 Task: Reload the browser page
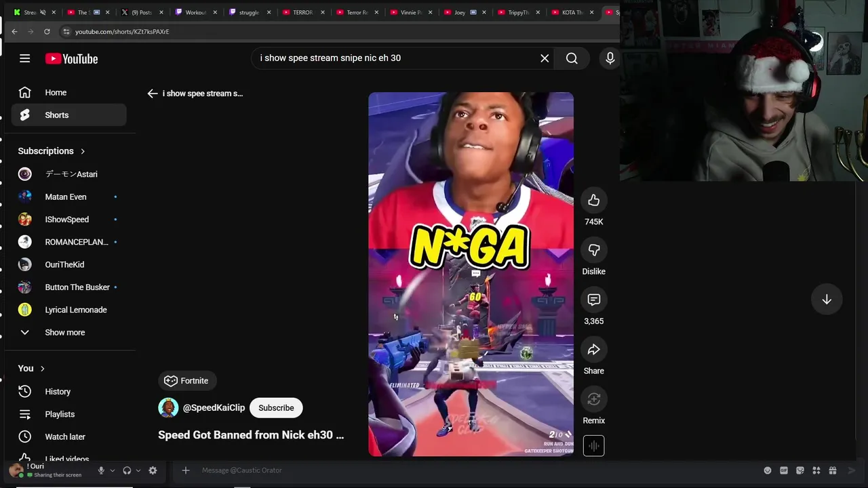47,32
